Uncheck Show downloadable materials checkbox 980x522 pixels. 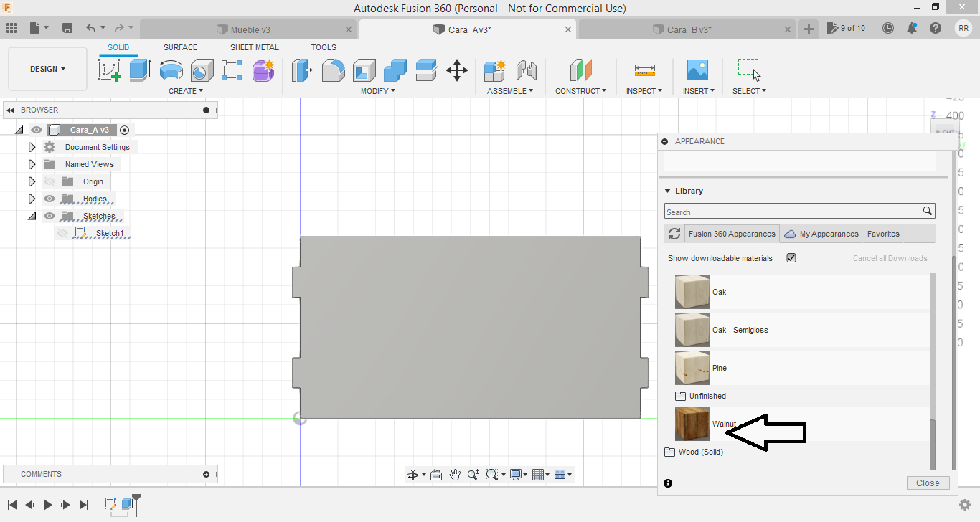tap(791, 258)
